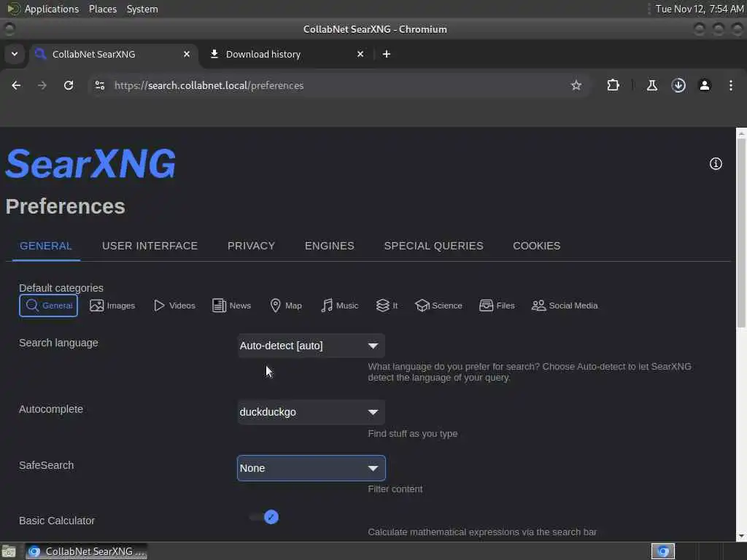Toggle the Files default category

tap(497, 306)
